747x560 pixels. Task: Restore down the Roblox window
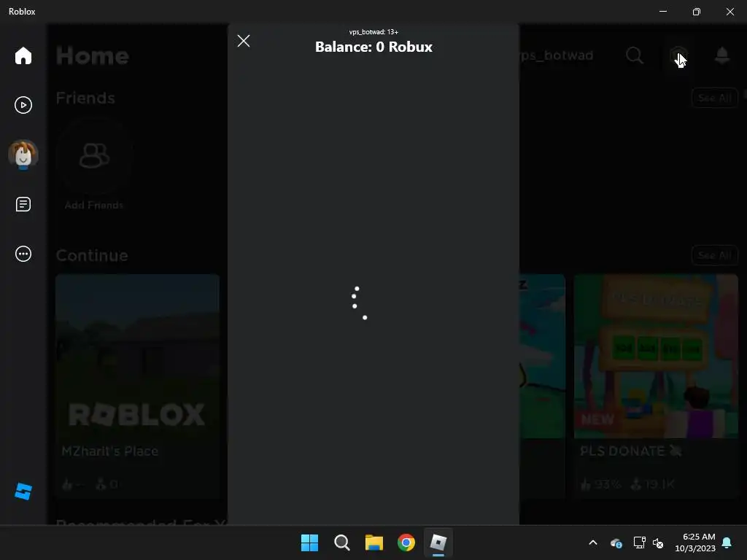697,12
